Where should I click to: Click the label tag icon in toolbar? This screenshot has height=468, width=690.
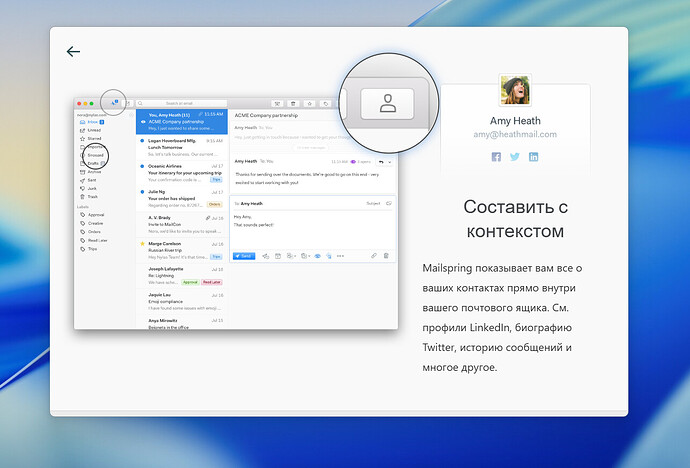(x=326, y=104)
